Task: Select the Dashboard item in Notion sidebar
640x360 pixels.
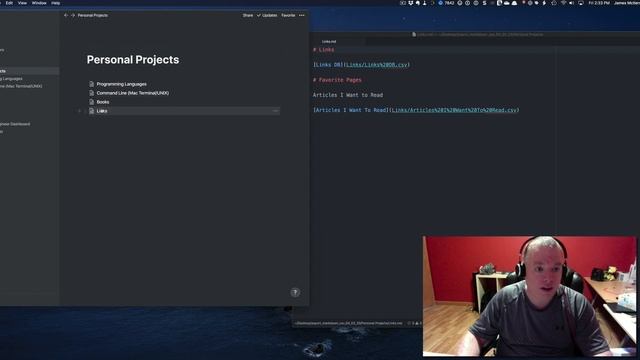Action: coord(15,124)
